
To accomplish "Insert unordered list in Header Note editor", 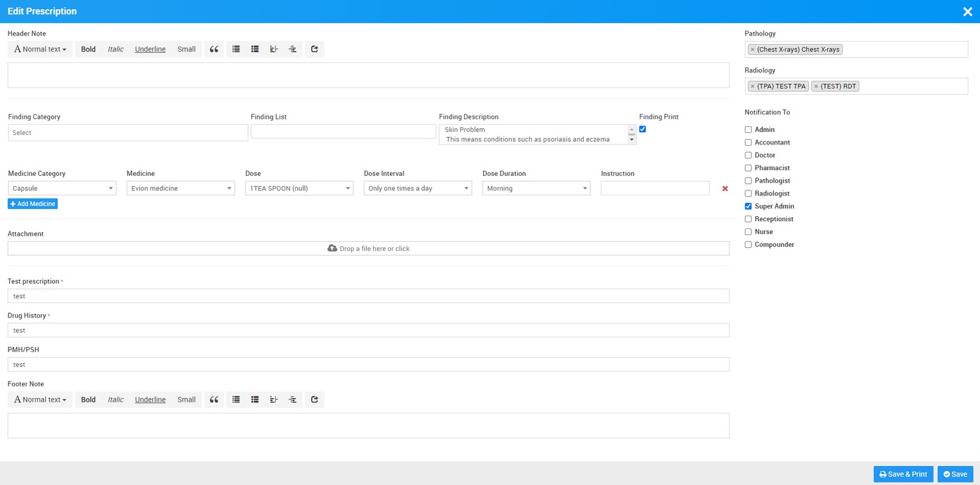I will click(236, 50).
